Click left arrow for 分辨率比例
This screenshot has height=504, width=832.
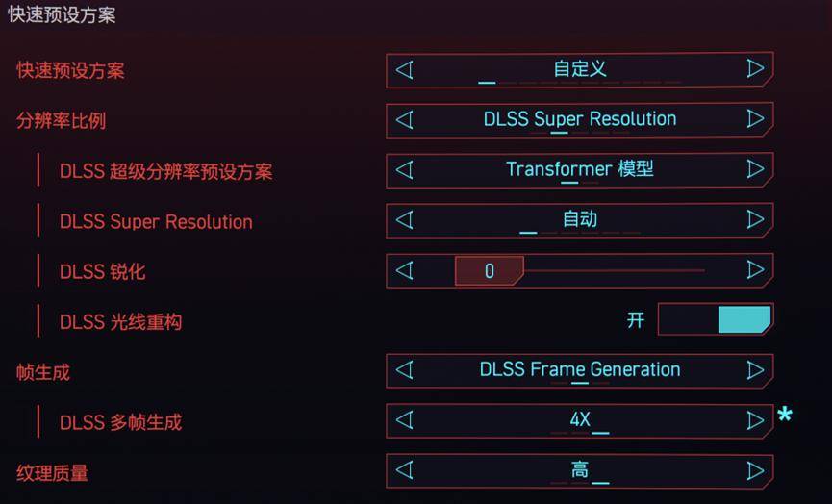(x=404, y=119)
